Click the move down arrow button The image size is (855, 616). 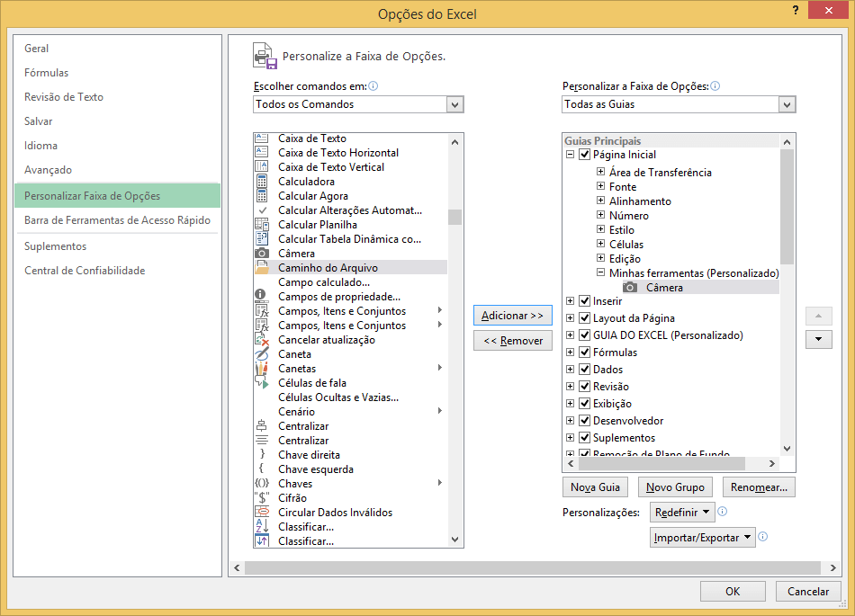tap(818, 339)
